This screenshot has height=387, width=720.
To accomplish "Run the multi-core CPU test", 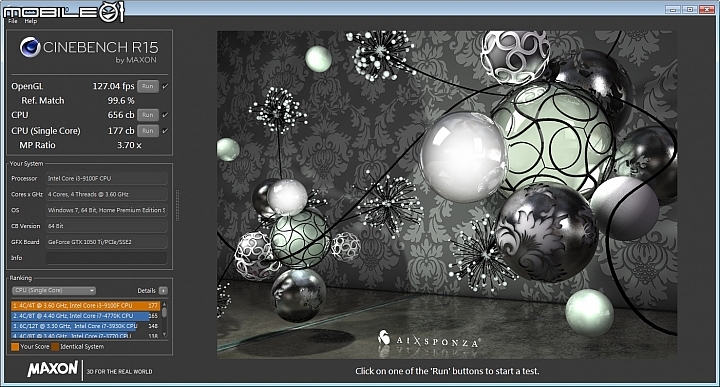I will [x=148, y=115].
